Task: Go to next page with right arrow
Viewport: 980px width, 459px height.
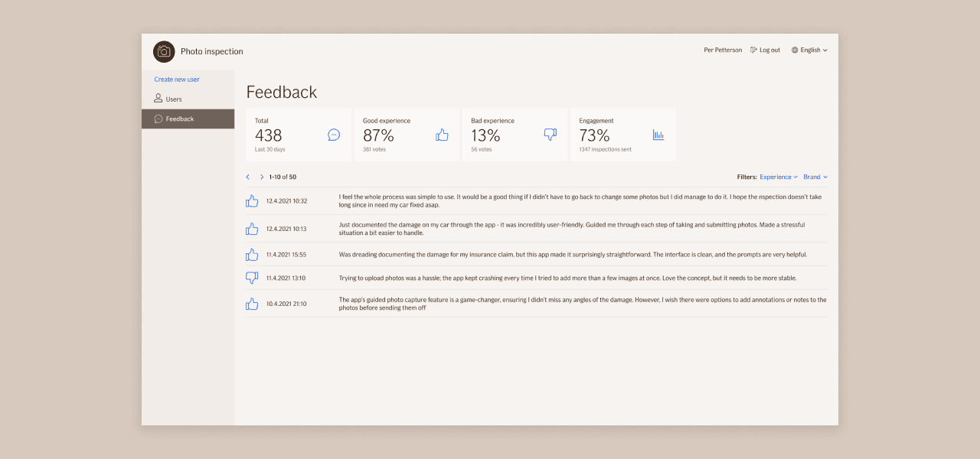Action: point(262,177)
